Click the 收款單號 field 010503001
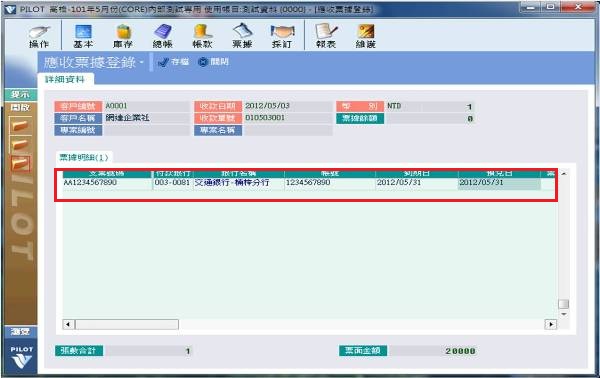This screenshot has height=378, width=600. click(x=288, y=118)
